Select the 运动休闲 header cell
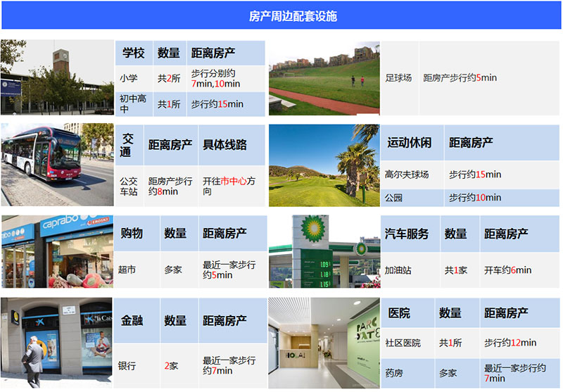 (410, 143)
